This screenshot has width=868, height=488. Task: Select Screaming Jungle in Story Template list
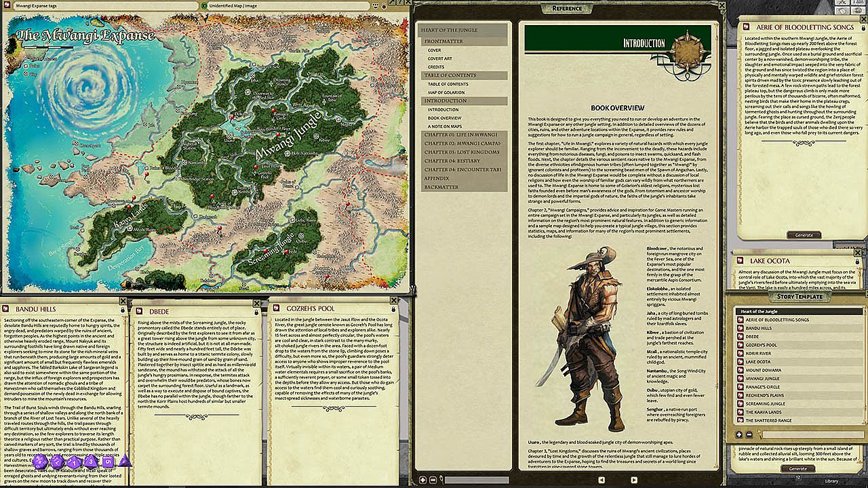pyautogui.click(x=800, y=403)
